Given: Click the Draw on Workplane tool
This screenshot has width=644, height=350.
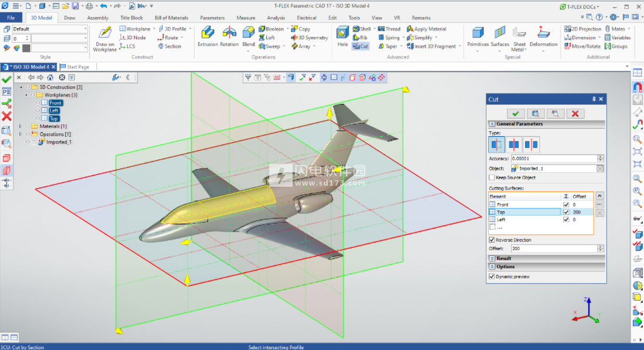Looking at the screenshot, I should click(x=105, y=39).
